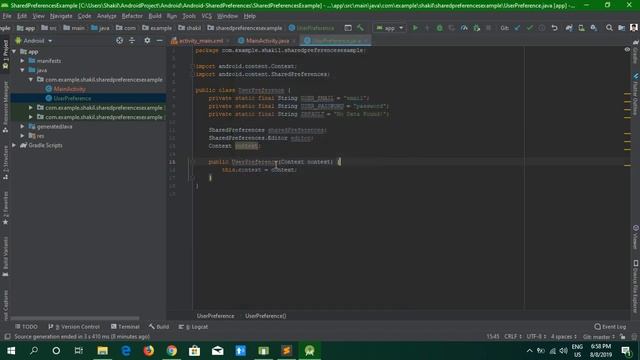Screen dimensions: 640x360
Task: Open Chrome from Windows taskbar
Action: click(172, 351)
